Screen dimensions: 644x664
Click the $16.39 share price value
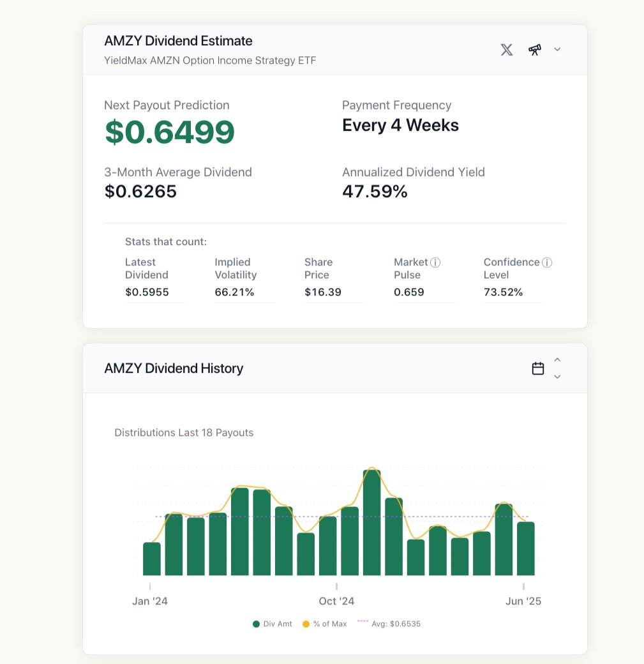322,292
